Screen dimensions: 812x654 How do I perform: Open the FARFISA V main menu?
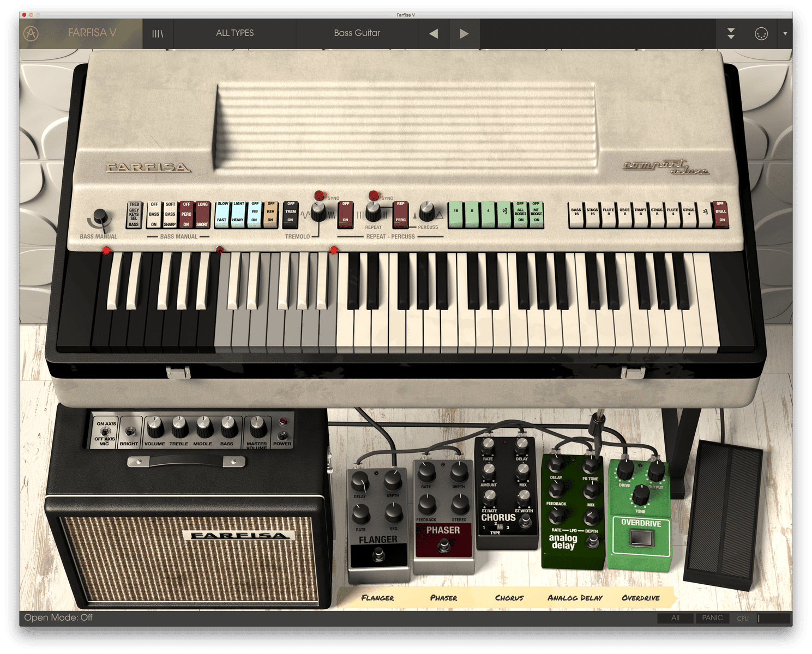click(92, 33)
